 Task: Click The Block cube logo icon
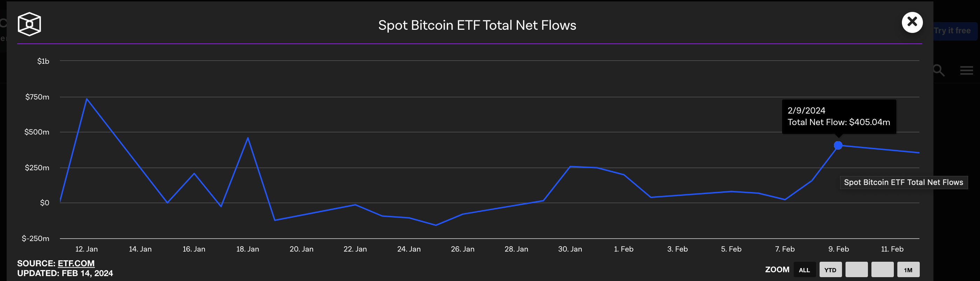coord(29,25)
